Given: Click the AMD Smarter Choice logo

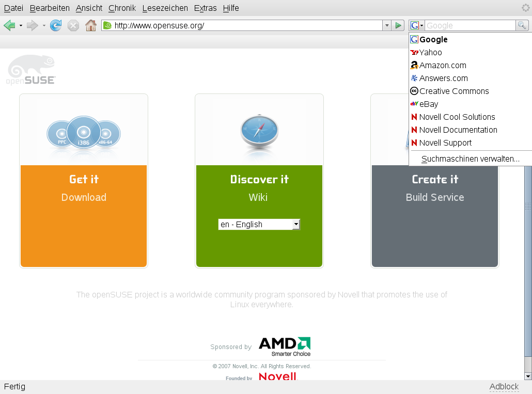Looking at the screenshot, I should (284, 346).
